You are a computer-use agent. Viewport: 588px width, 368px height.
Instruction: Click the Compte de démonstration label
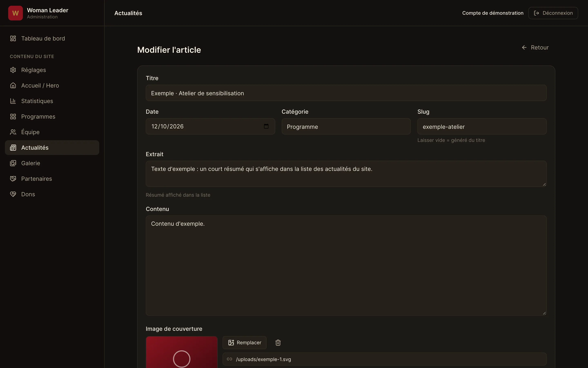click(493, 13)
